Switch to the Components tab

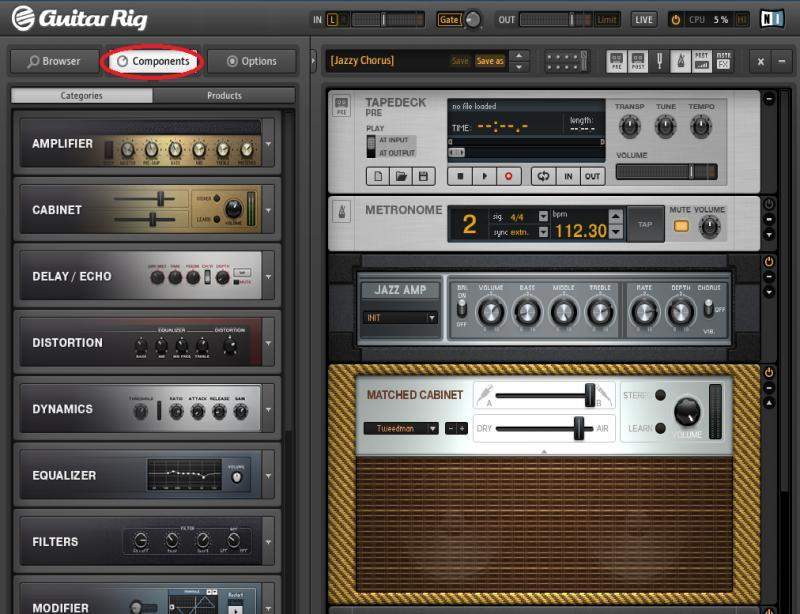tap(153, 61)
